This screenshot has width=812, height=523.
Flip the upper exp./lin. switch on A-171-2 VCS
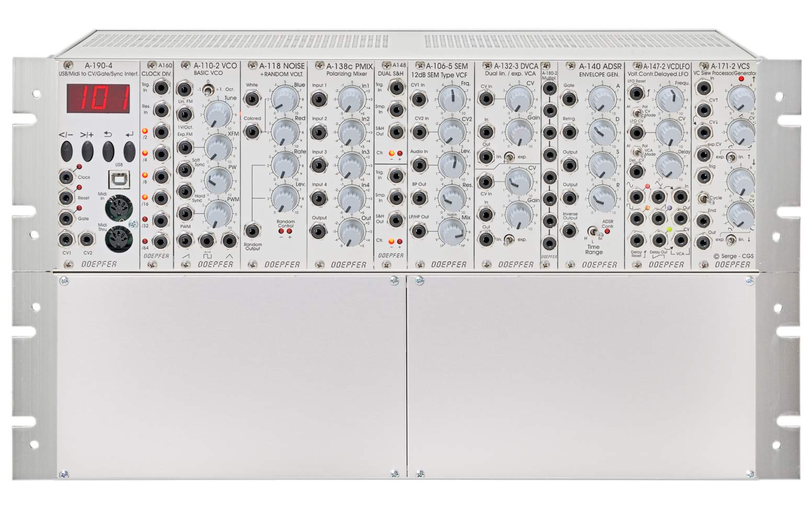(731, 156)
